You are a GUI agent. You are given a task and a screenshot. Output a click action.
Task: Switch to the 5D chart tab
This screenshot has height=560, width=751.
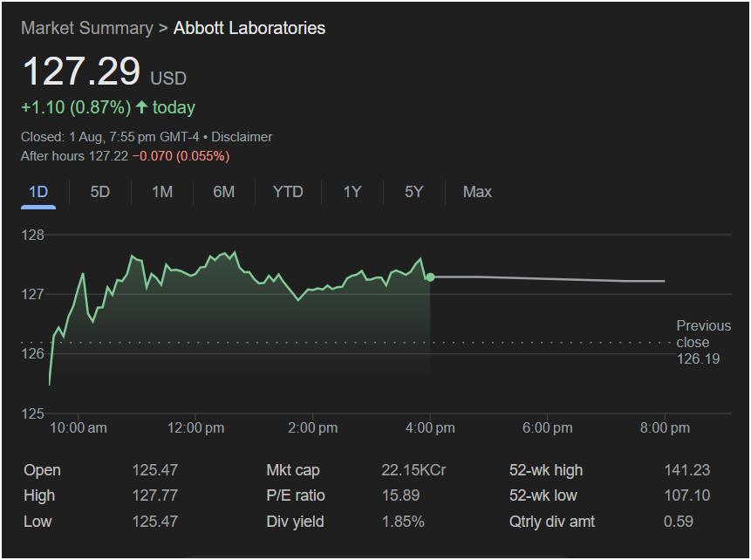click(100, 192)
